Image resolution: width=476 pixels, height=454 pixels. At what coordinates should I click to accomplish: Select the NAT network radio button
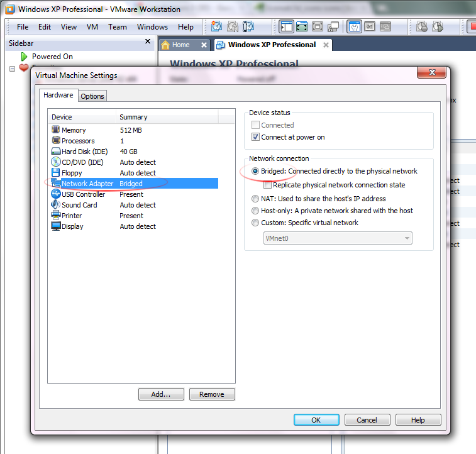coord(255,199)
